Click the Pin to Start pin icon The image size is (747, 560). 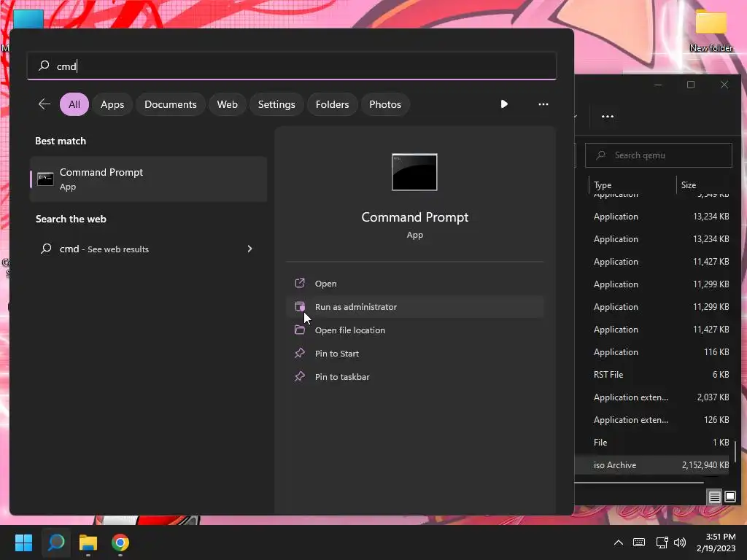pyautogui.click(x=300, y=353)
